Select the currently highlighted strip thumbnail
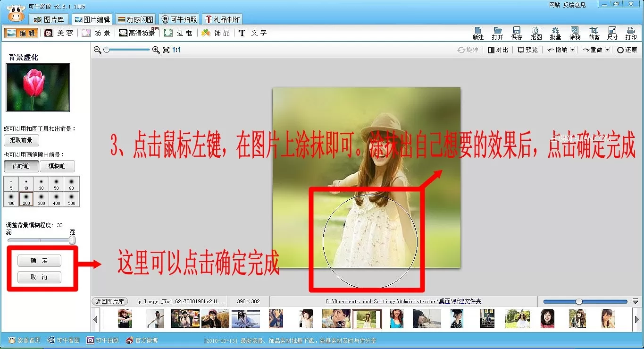 tap(367, 319)
